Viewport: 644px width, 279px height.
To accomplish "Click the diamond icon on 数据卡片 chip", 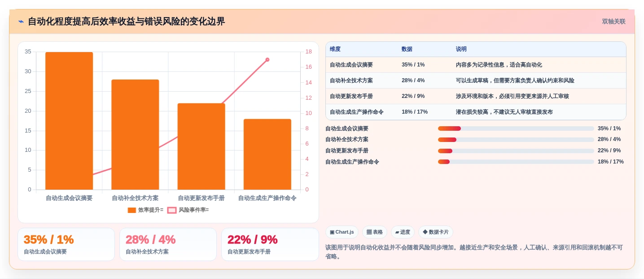I will click(x=425, y=232).
